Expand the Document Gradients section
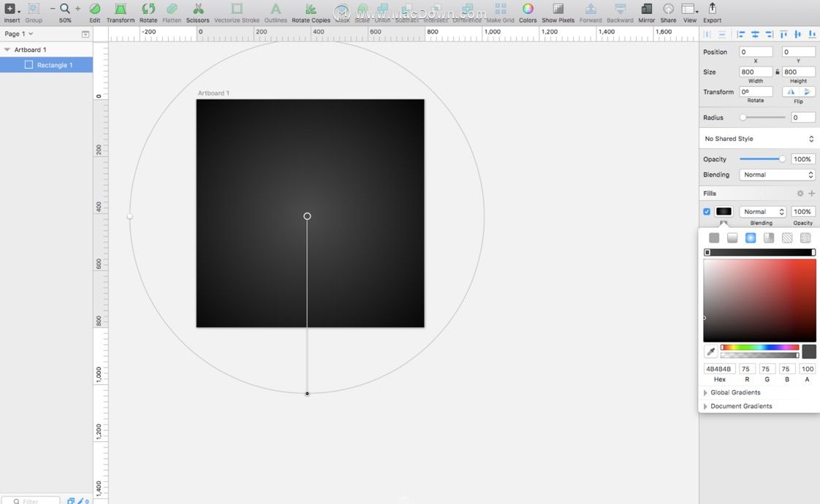This screenshot has width=820, height=504. [x=705, y=406]
